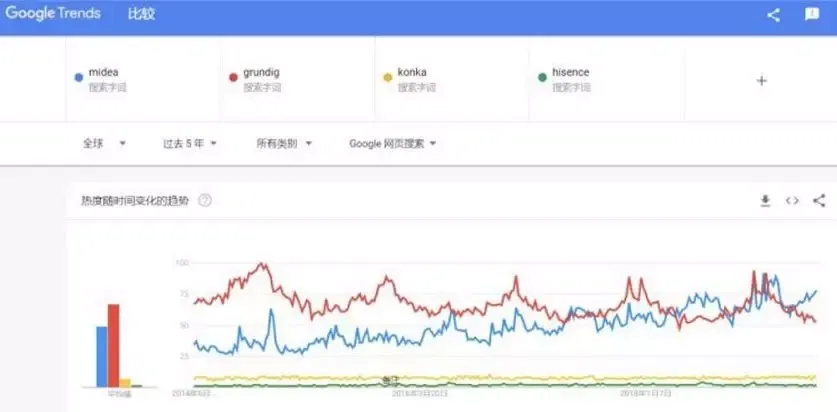Open the 全球 region dropdown
837x412 pixels.
tap(104, 143)
